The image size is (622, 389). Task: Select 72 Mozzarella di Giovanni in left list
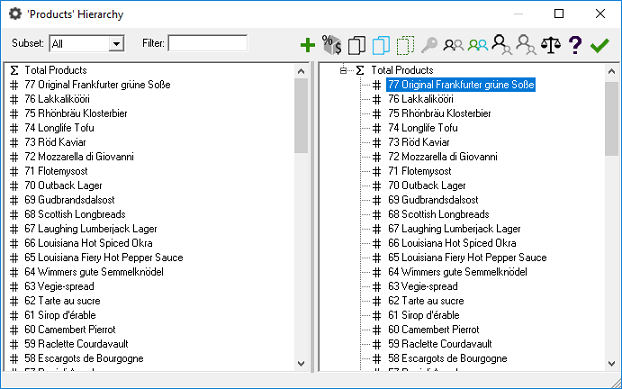[x=79, y=157]
